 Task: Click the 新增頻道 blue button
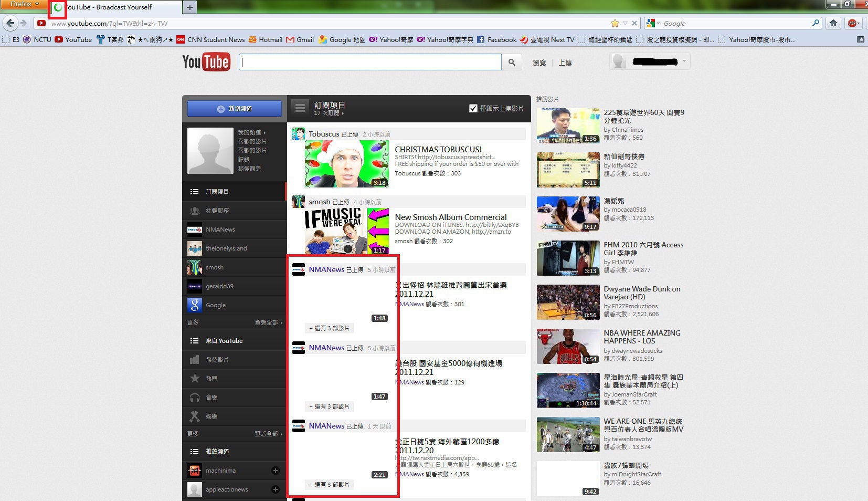[235, 109]
